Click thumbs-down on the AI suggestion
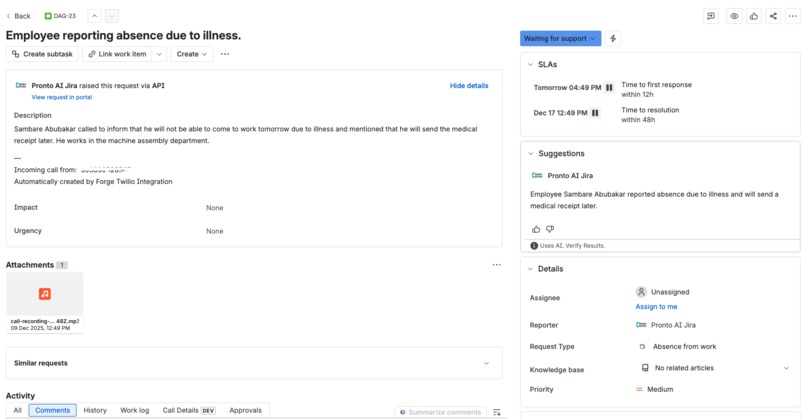 (x=550, y=229)
